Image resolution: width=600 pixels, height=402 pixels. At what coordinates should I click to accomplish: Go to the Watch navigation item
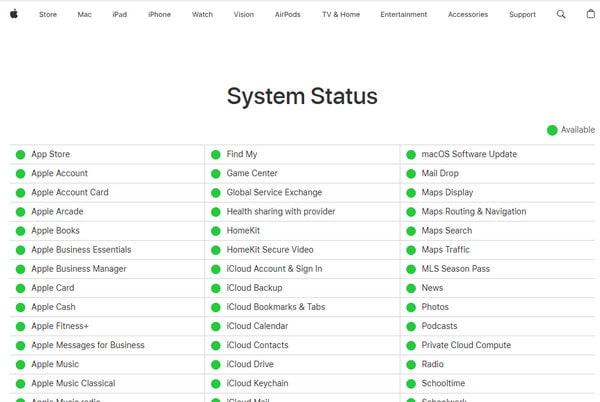click(x=202, y=15)
